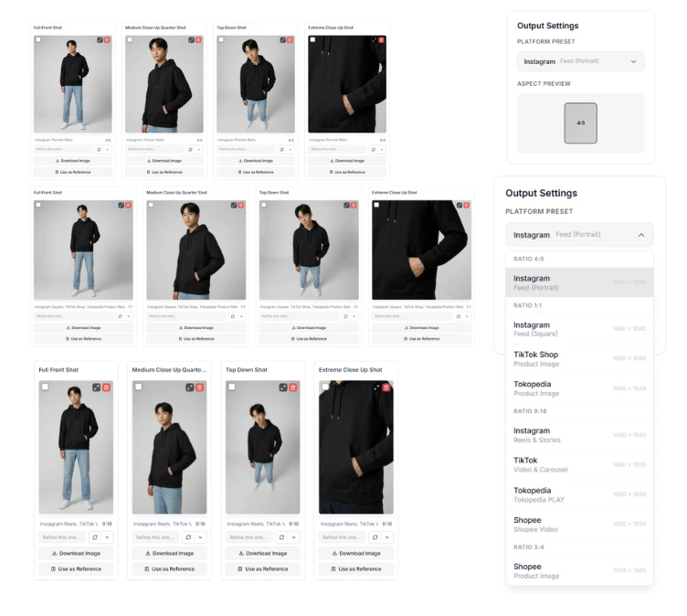Expand the 1:1 Full Front Shot fullscreen

121,206
